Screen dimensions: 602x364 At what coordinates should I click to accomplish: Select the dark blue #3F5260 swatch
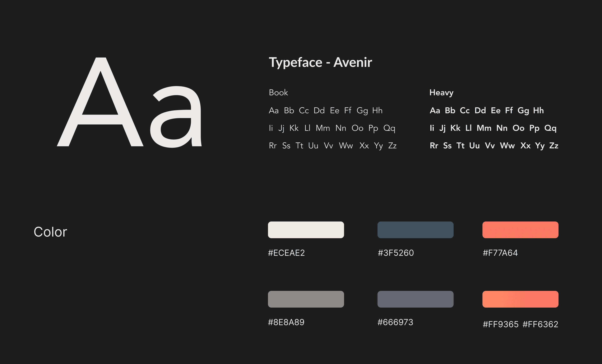[415, 230]
